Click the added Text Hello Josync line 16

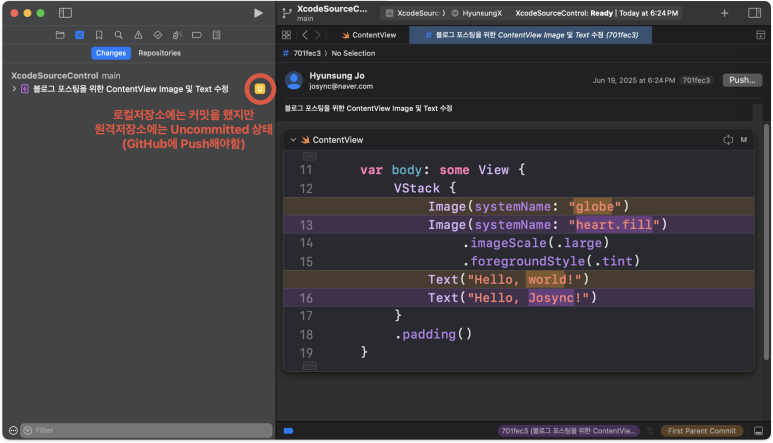519,298
